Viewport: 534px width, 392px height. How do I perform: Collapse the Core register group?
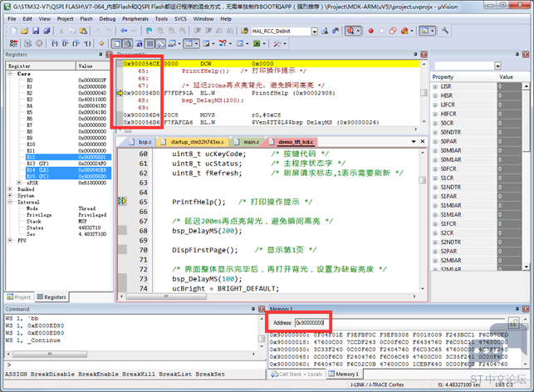coord(10,74)
